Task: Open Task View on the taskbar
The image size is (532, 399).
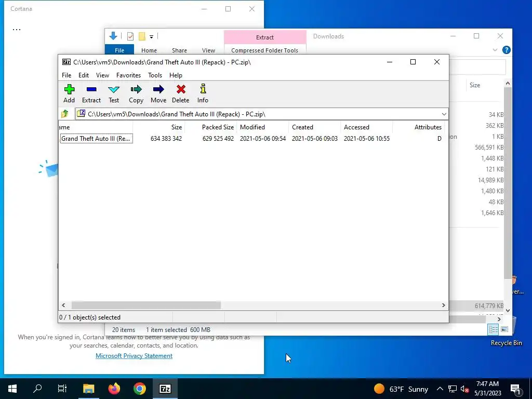Action: (62, 389)
